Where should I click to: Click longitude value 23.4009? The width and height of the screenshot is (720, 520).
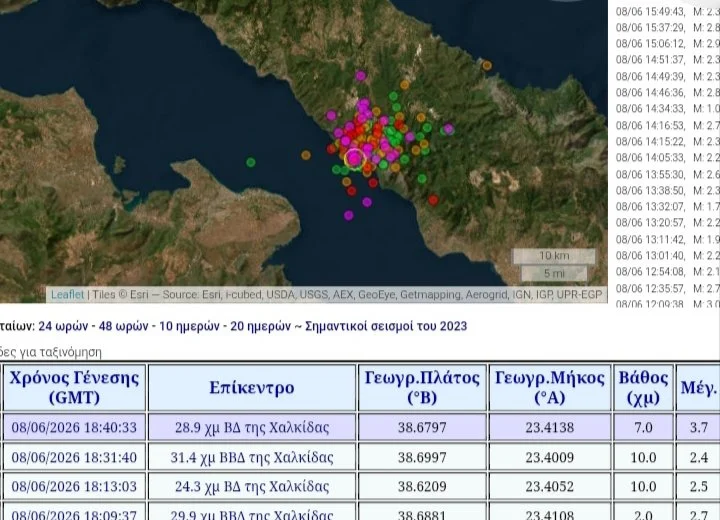coord(550,458)
